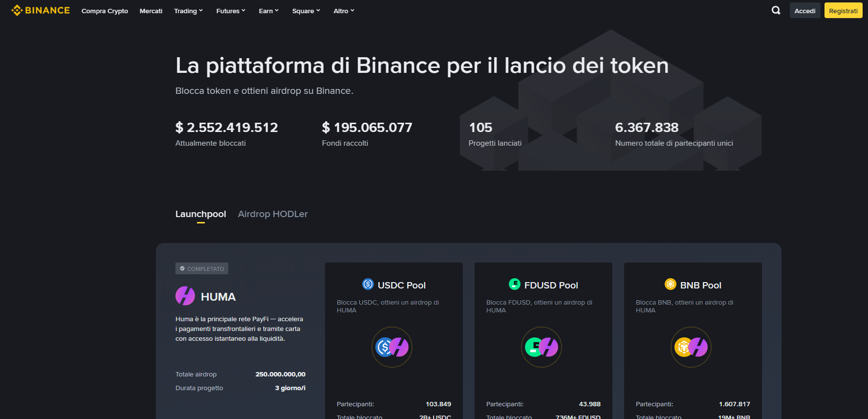Select the Launchpool tab
The height and width of the screenshot is (419, 868).
[x=201, y=214]
